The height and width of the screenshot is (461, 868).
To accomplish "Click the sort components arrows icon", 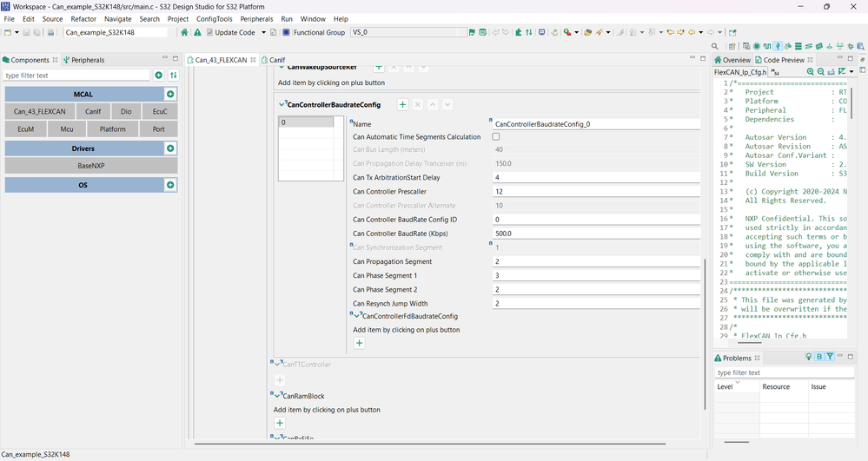I will point(174,76).
